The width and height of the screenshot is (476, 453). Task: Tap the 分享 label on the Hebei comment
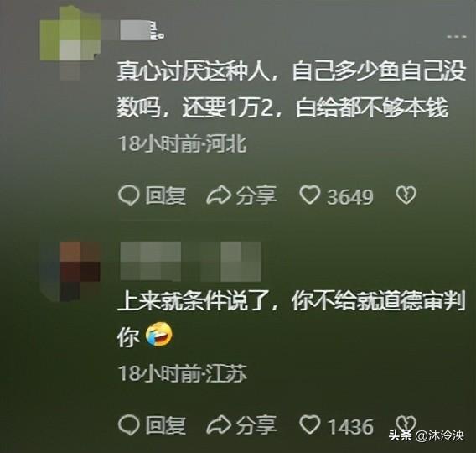coord(256,195)
